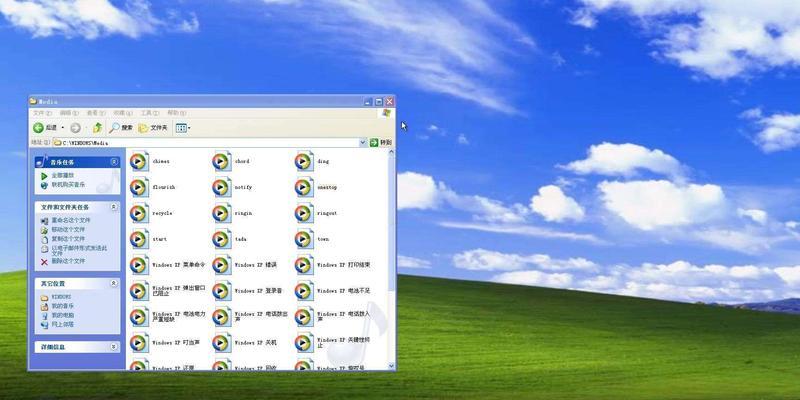The width and height of the screenshot is (800, 400).
Task: Click the green Back (后退) arrow
Action: [38, 128]
